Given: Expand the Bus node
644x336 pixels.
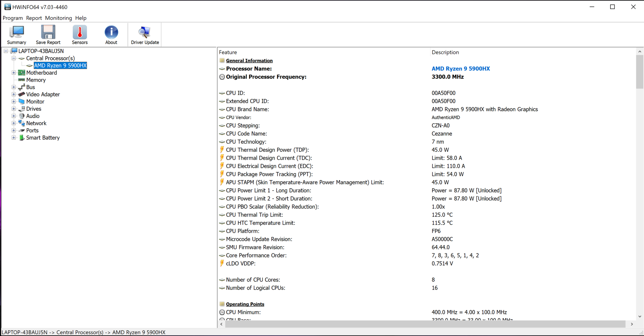Looking at the screenshot, I should [14, 87].
